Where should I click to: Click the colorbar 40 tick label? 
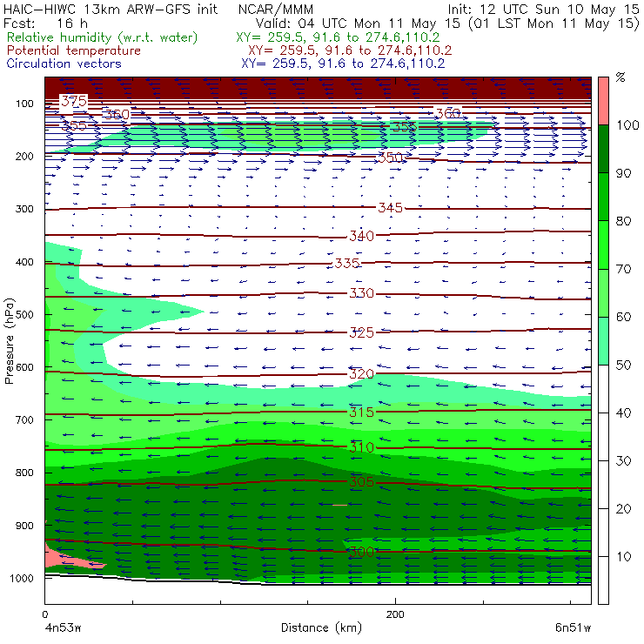tap(623, 413)
